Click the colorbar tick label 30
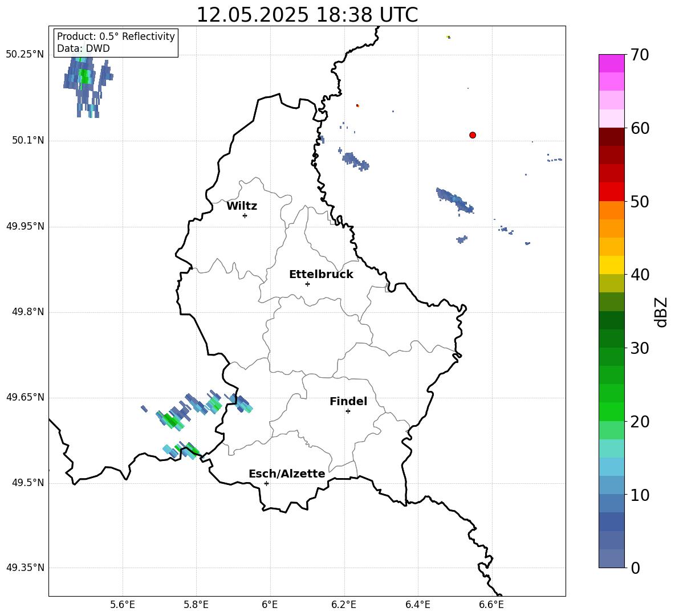Viewport: 675px width, 616px height. [640, 348]
